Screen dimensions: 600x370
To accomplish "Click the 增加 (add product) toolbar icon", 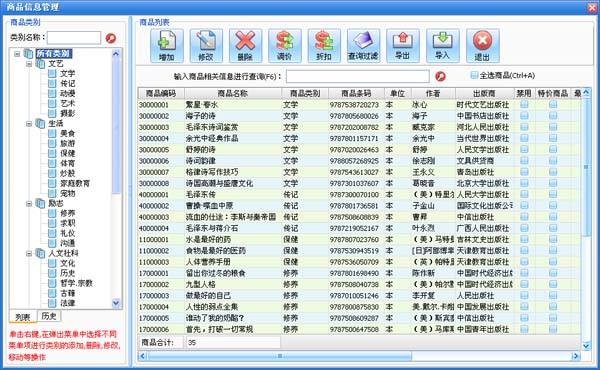I will (167, 46).
